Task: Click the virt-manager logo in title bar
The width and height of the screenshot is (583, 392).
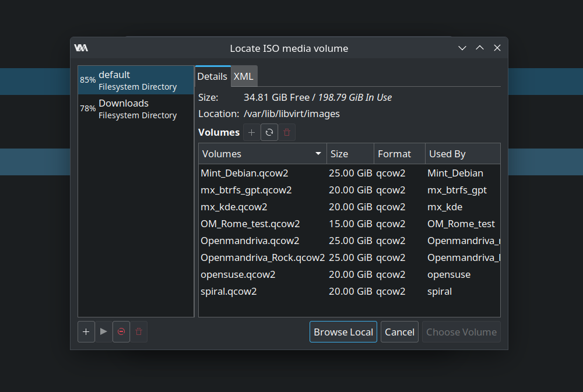Action: pyautogui.click(x=81, y=48)
